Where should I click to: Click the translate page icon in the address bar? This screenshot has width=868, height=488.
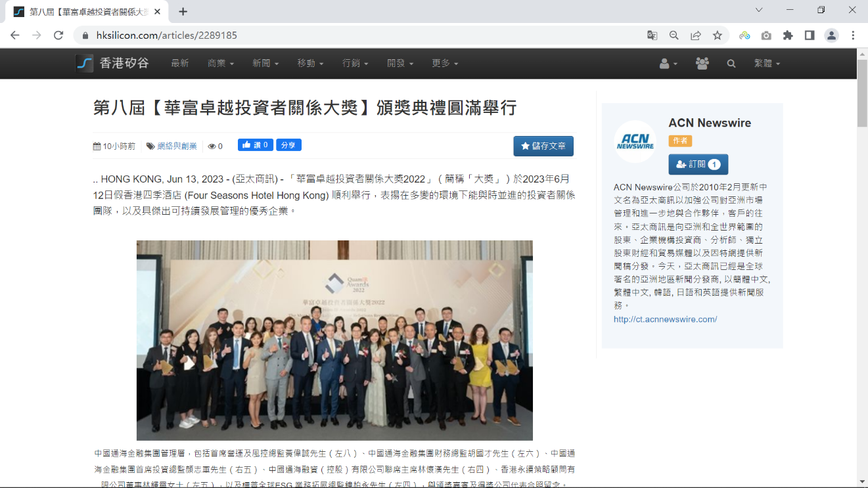tap(652, 35)
